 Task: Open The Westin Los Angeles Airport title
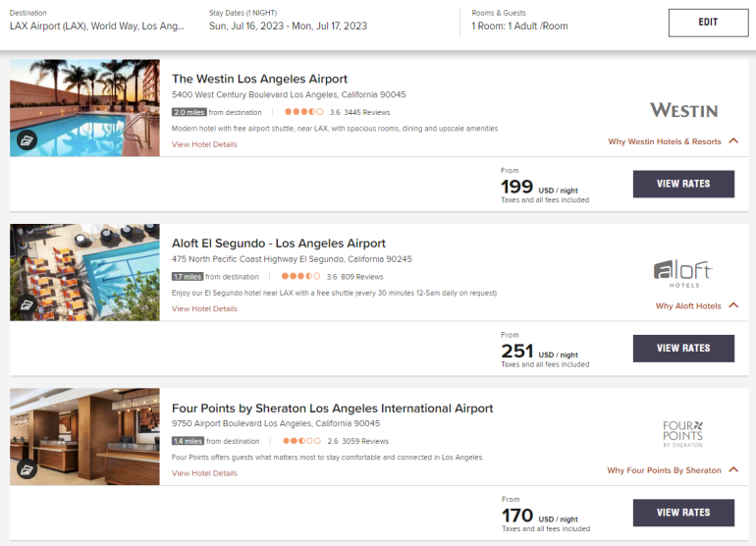(259, 79)
